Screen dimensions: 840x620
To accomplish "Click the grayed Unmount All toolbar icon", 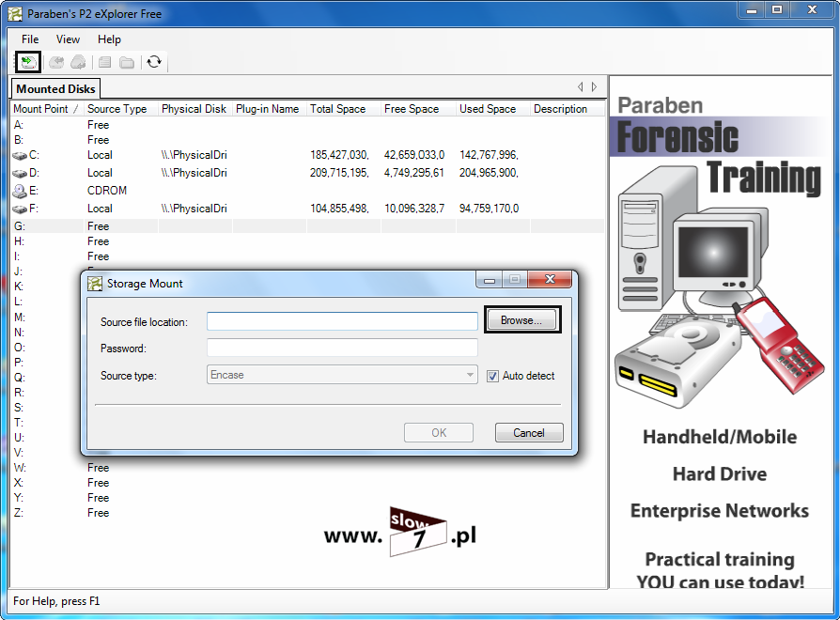I will click(x=78, y=63).
